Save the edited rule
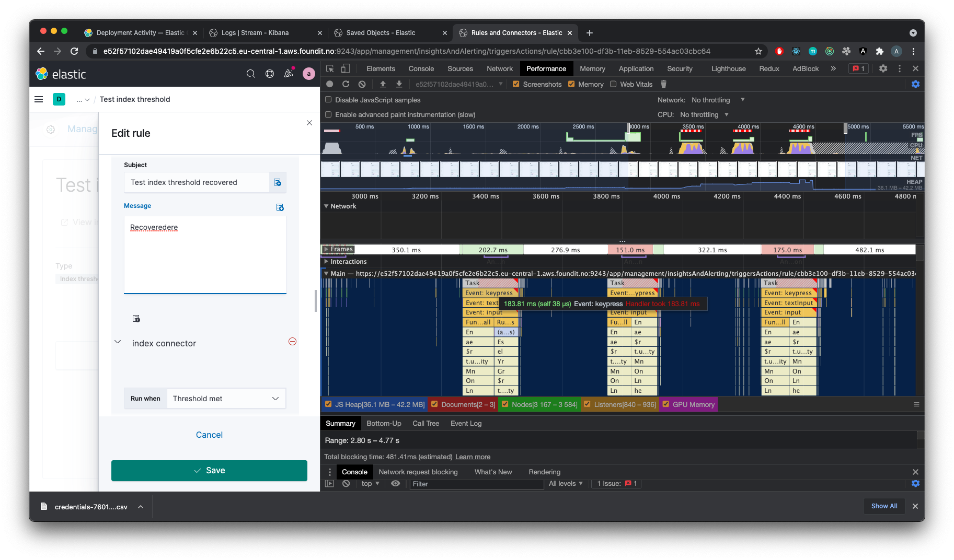Screen dimensions: 954x560 (209, 471)
